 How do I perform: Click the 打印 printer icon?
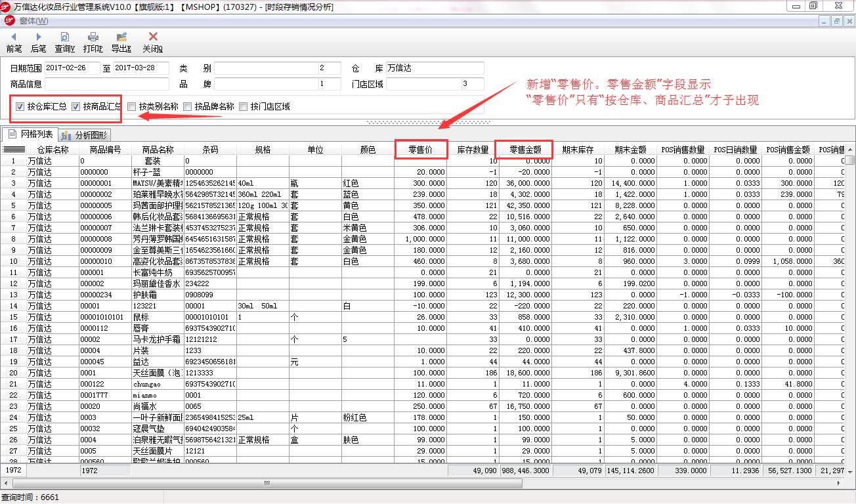[x=93, y=37]
